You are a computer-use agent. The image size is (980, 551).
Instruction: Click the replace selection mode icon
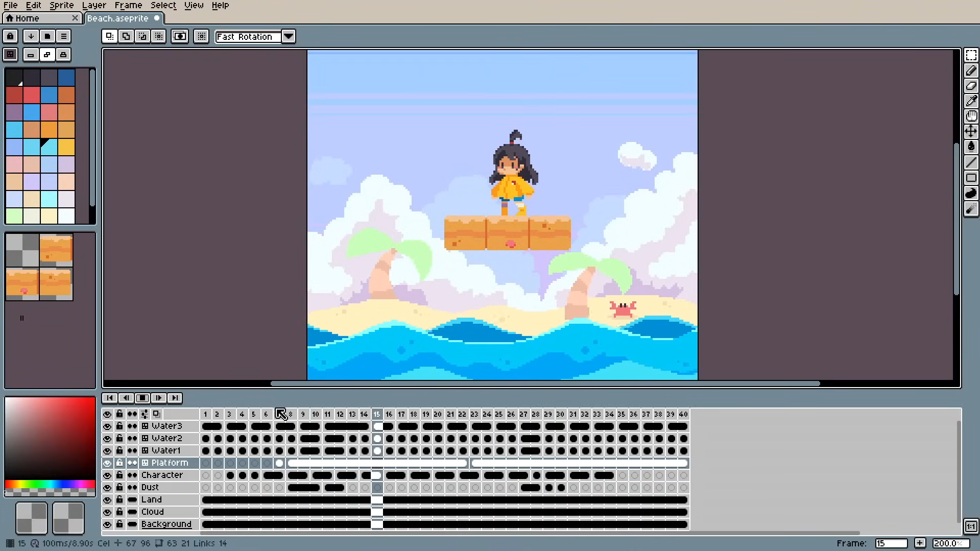point(109,36)
